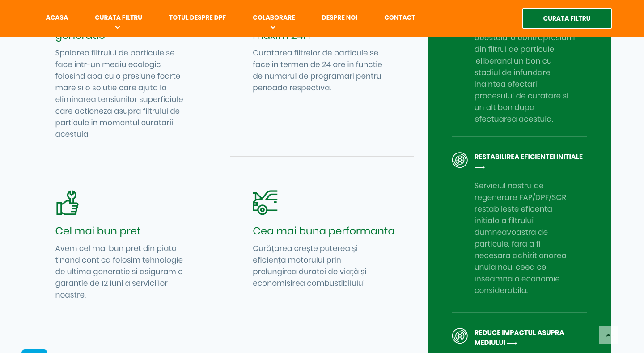Open the Acasa menu item
The width and height of the screenshot is (644, 353).
[x=57, y=17]
